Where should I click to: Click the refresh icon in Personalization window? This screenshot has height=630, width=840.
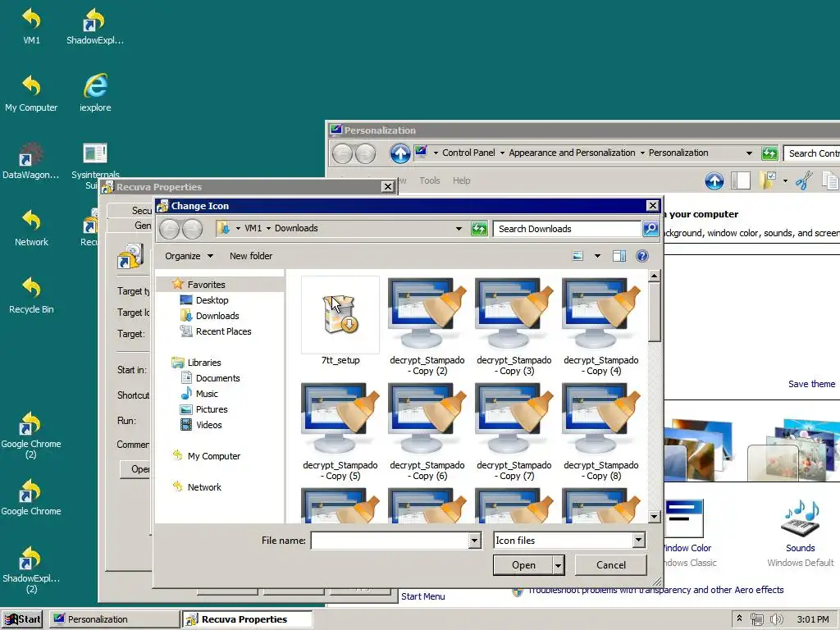769,153
